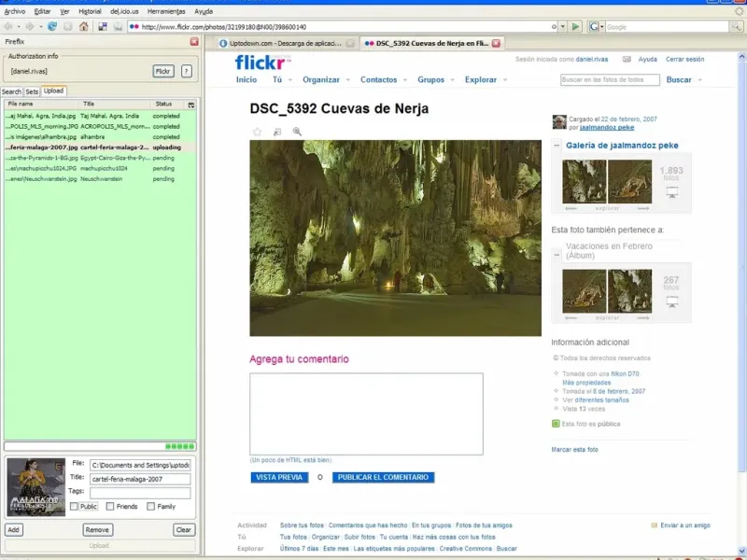Click the upload progress bar
The image size is (747, 560).
(100, 446)
